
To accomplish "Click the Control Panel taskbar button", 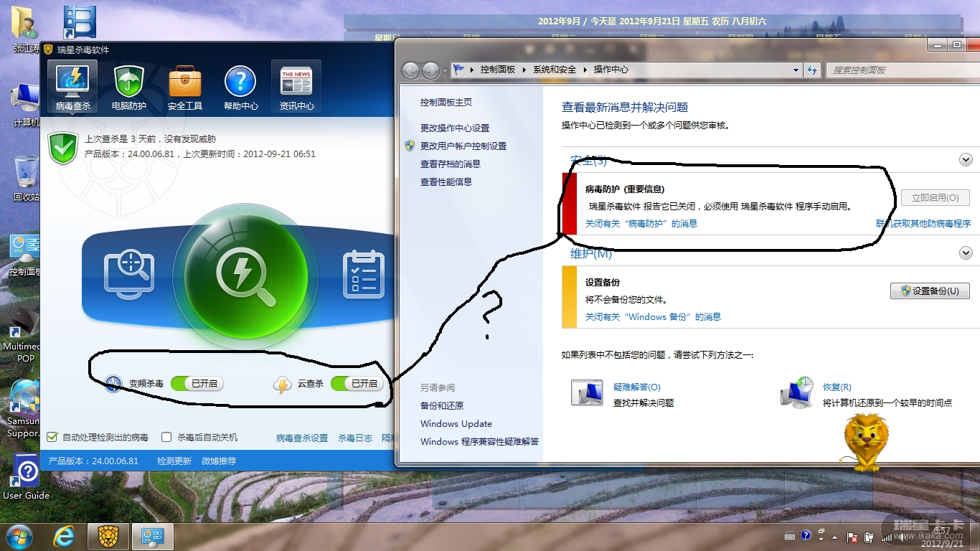I will click(153, 537).
